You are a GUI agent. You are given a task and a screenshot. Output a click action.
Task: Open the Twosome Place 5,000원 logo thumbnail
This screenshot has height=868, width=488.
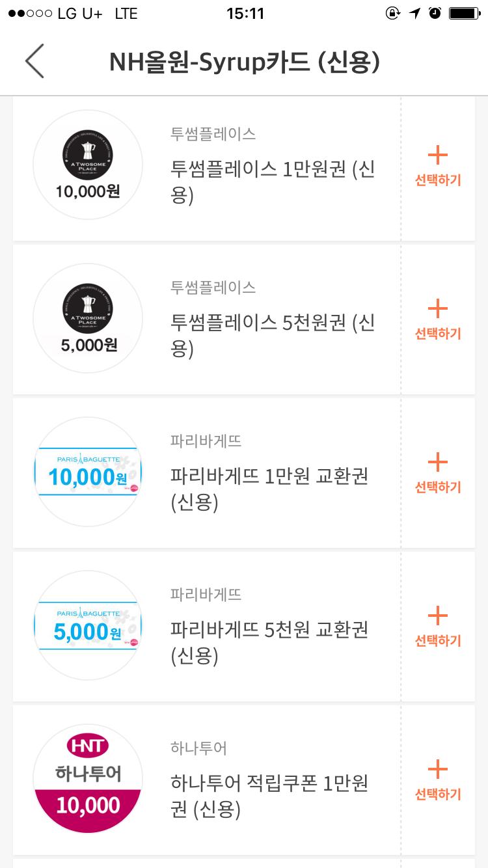88,318
